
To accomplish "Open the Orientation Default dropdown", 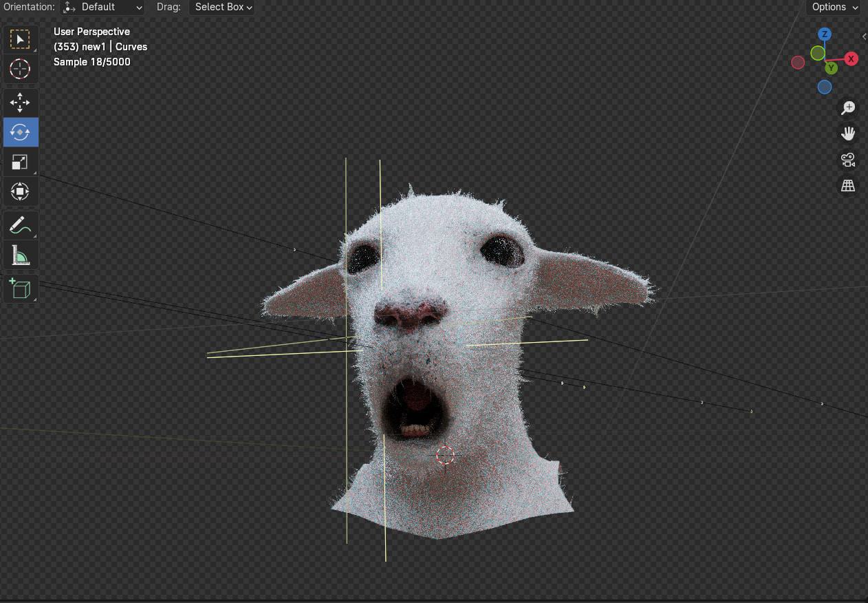I will (x=102, y=7).
